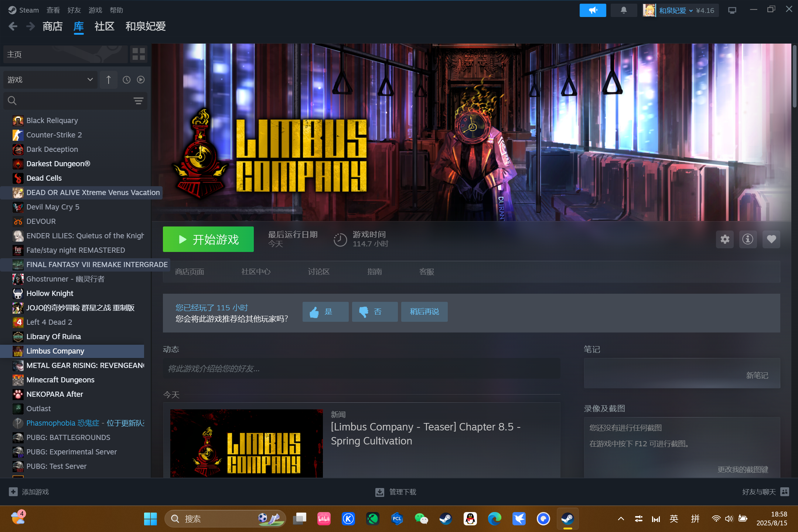Click the library search field
Screen dimensions: 798x532
click(75, 101)
